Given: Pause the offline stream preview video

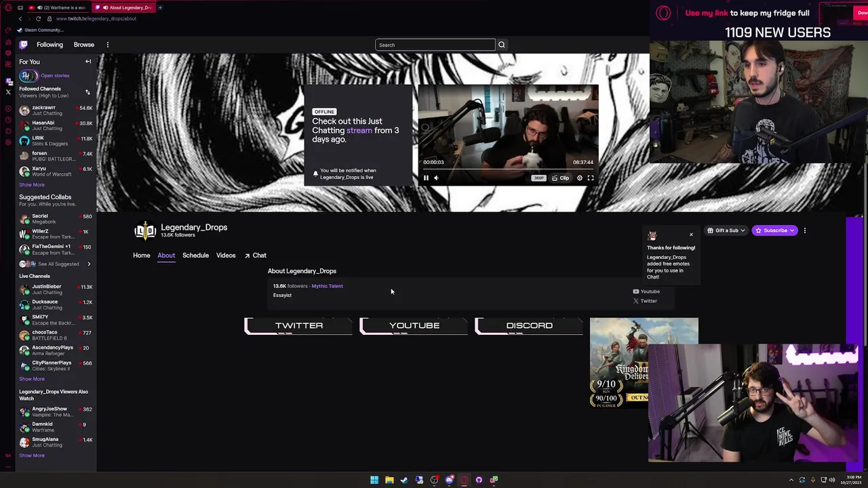Looking at the screenshot, I should [426, 178].
